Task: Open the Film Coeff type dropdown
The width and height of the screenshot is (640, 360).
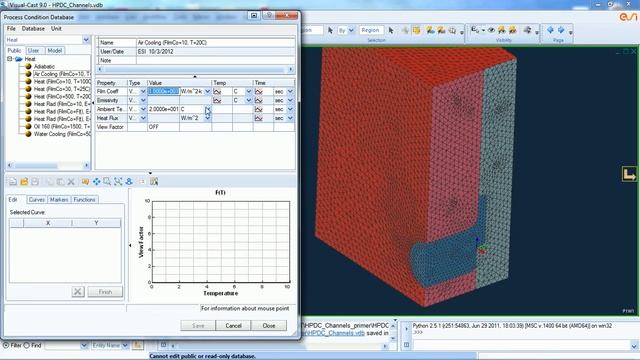Action: pos(143,91)
